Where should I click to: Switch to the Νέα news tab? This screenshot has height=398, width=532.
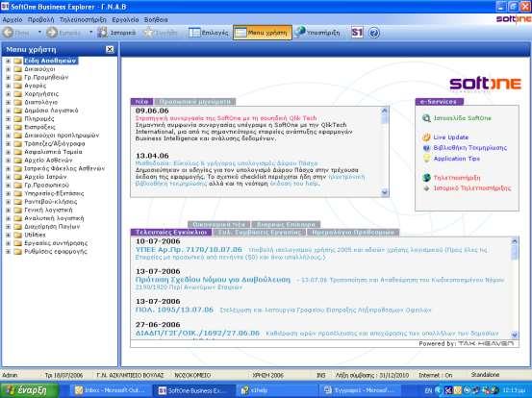coord(141,102)
